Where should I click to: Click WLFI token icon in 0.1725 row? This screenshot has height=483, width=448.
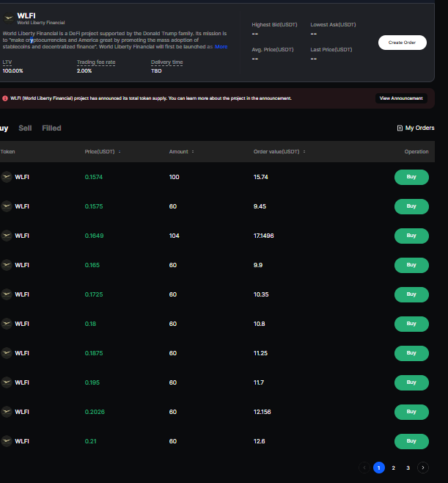click(7, 294)
